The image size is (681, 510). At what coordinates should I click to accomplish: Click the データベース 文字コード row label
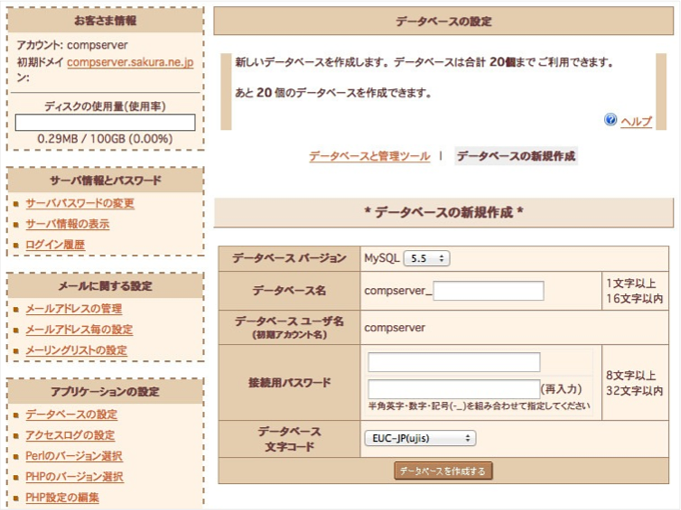pyautogui.click(x=289, y=439)
